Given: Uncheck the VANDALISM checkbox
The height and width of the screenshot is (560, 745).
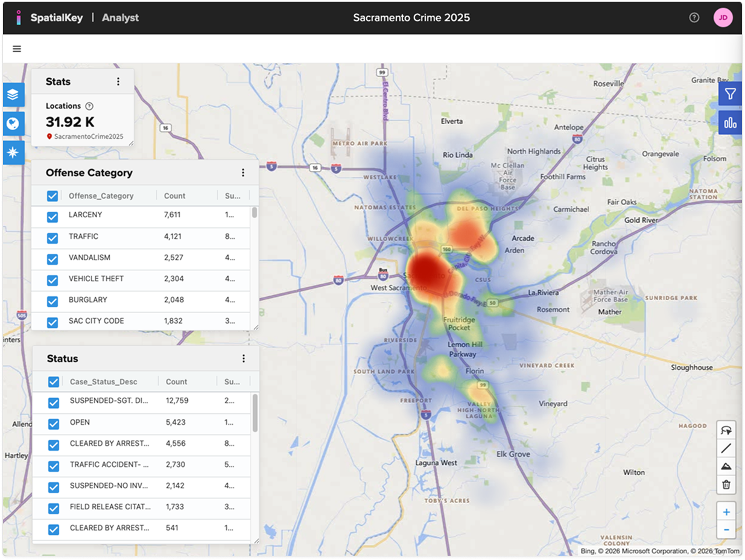Looking at the screenshot, I should 52,259.
